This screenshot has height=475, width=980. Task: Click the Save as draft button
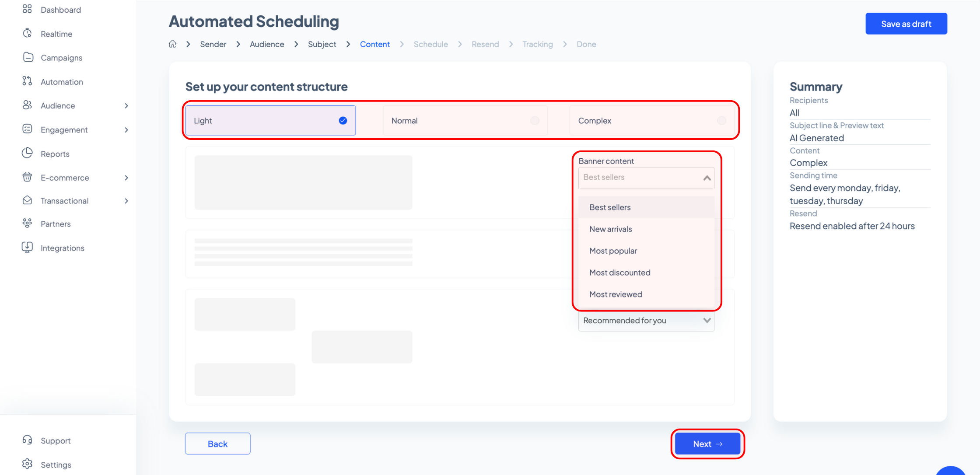click(x=906, y=24)
